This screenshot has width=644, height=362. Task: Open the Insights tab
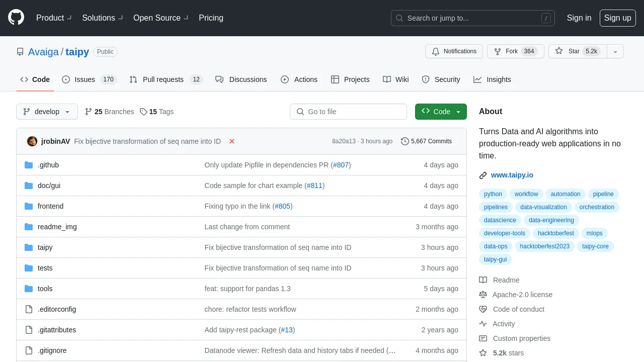point(492,79)
